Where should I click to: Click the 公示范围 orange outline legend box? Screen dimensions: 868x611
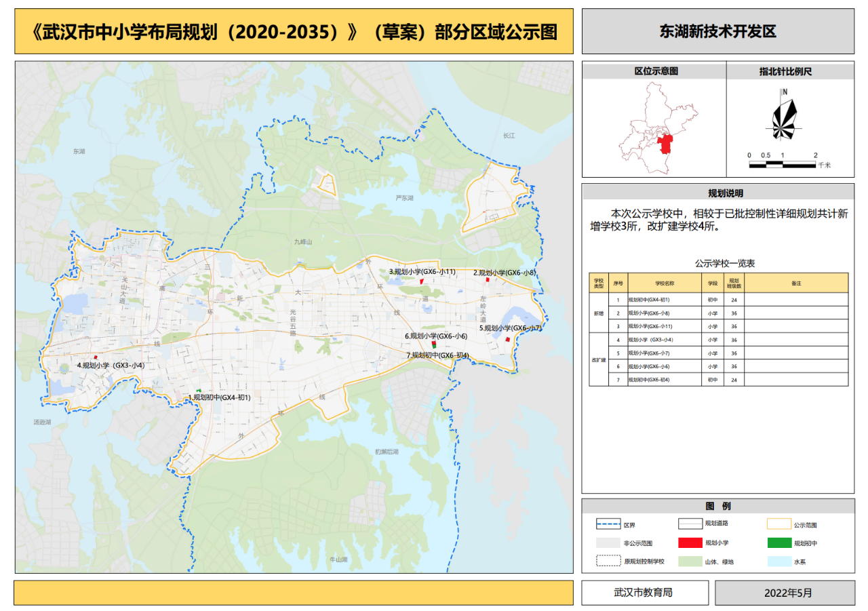click(778, 524)
